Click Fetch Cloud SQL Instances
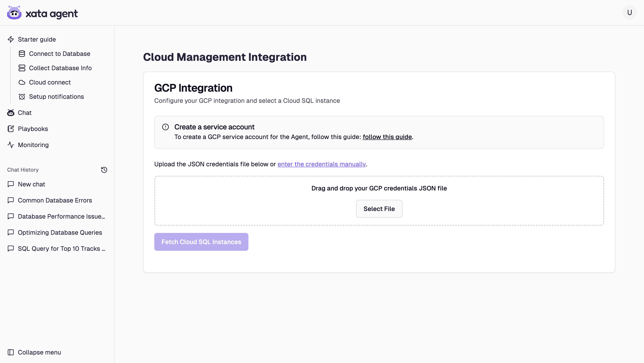Image resolution: width=644 pixels, height=363 pixels. pyautogui.click(x=201, y=242)
